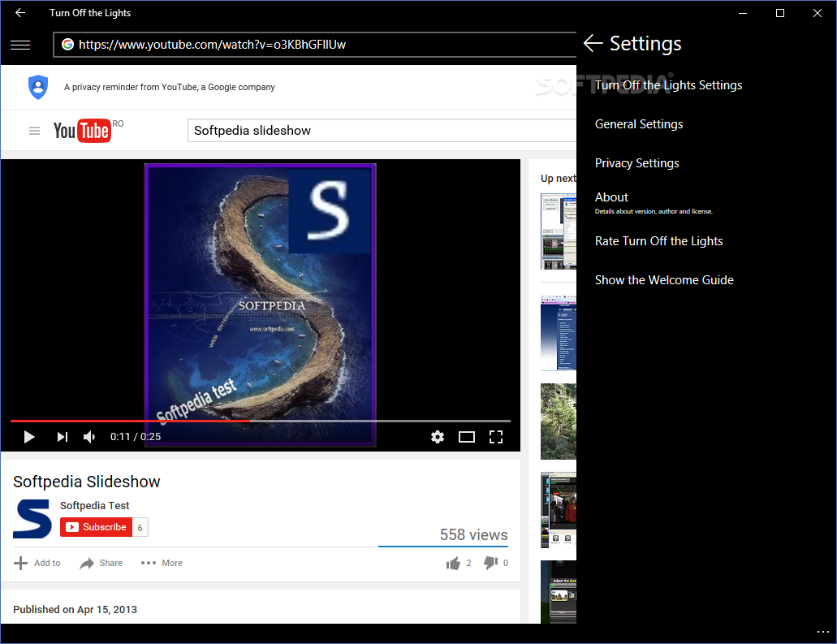
Task: Maximize the application window
Action: [x=780, y=13]
